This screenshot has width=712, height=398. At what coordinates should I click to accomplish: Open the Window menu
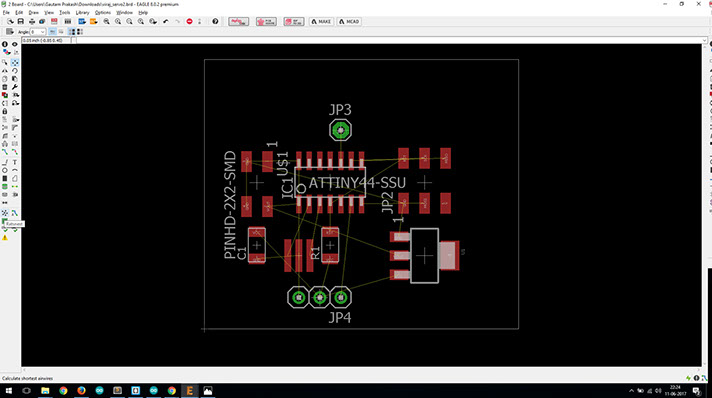pyautogui.click(x=124, y=13)
